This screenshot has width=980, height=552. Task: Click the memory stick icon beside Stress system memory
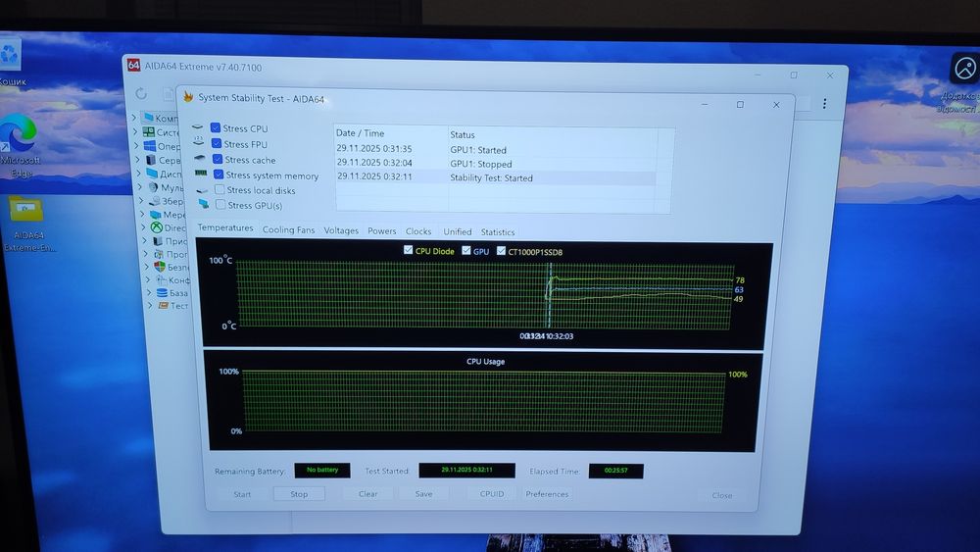[201, 174]
